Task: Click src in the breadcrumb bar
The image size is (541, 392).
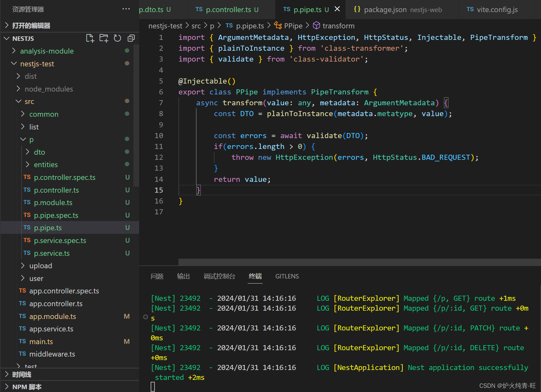Action: coord(196,26)
